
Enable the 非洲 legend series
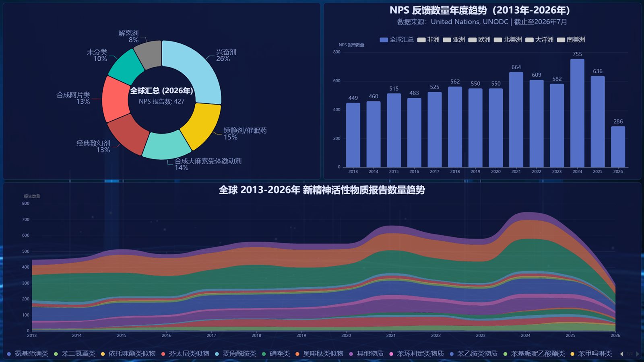click(x=428, y=39)
